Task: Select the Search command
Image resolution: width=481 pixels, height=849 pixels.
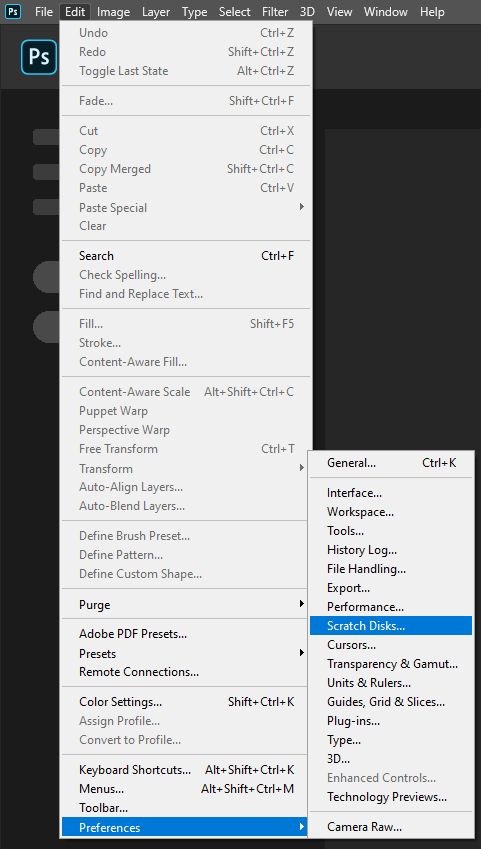Action: pyautogui.click(x=186, y=256)
